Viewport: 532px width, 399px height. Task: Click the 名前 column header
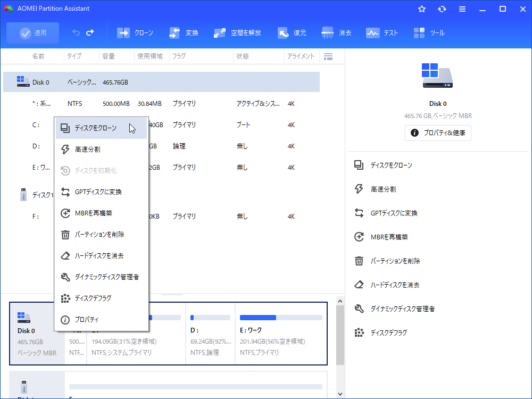click(38, 56)
